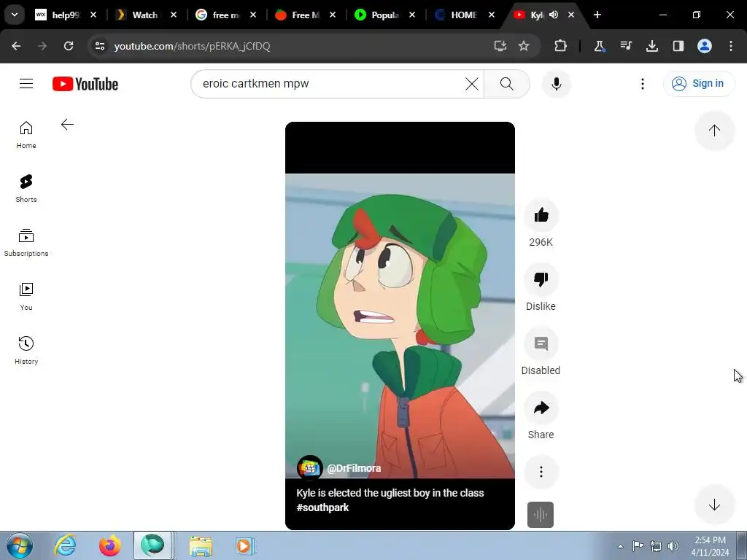Click the DrFilmora channel avatar

[x=309, y=468]
